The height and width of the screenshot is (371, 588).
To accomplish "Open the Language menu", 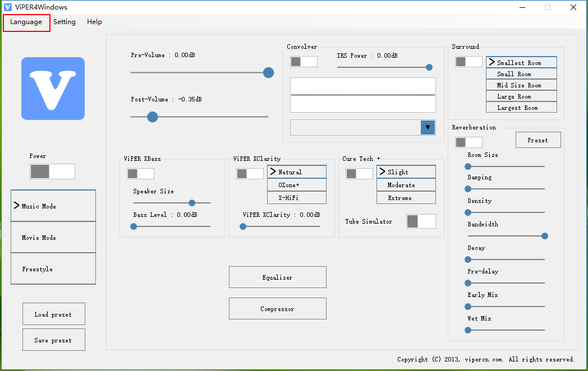I will (26, 22).
